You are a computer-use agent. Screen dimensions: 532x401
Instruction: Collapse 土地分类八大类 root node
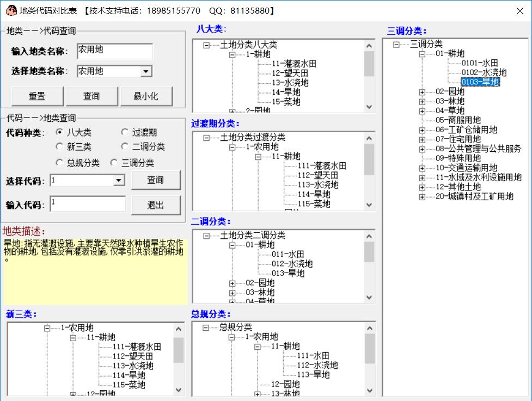point(206,45)
